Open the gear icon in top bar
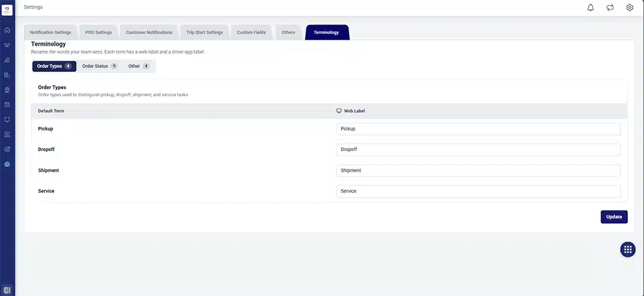The height and width of the screenshot is (296, 644). pyautogui.click(x=630, y=8)
